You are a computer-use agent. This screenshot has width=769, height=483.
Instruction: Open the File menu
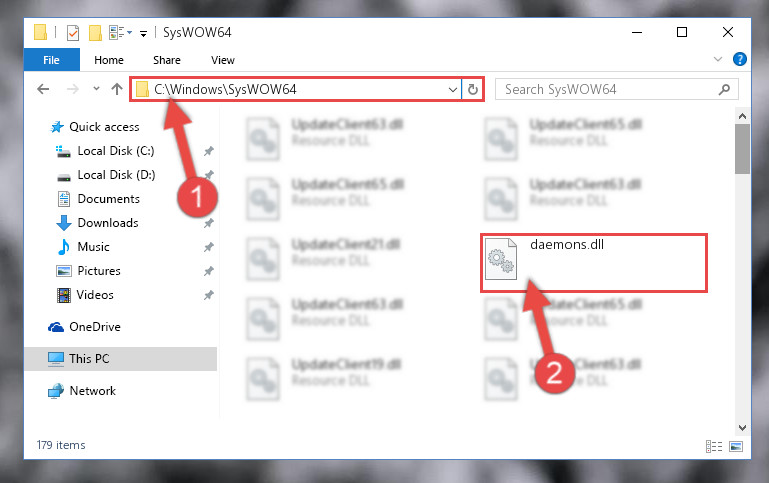[x=51, y=60]
